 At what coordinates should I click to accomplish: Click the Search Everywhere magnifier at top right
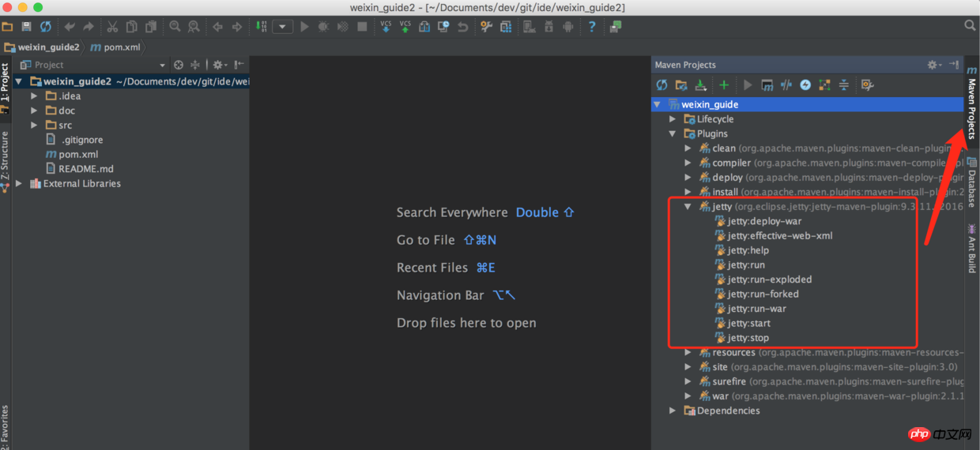970,26
